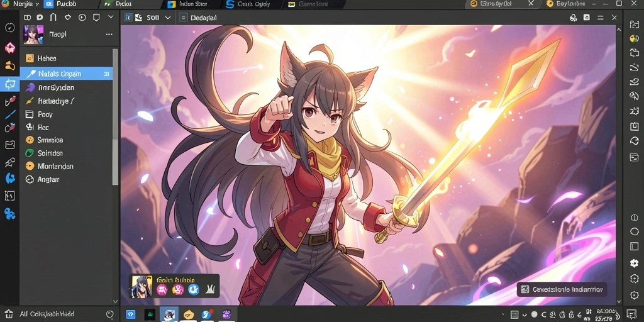644x322 pixels.
Task: Click the pink gem icon in left sidebar
Action: tap(9, 48)
